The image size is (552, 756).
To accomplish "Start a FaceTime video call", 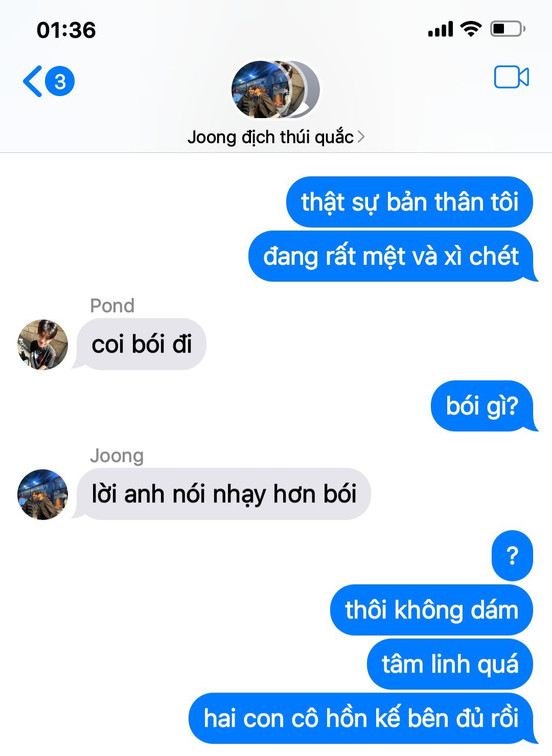I will (511, 77).
